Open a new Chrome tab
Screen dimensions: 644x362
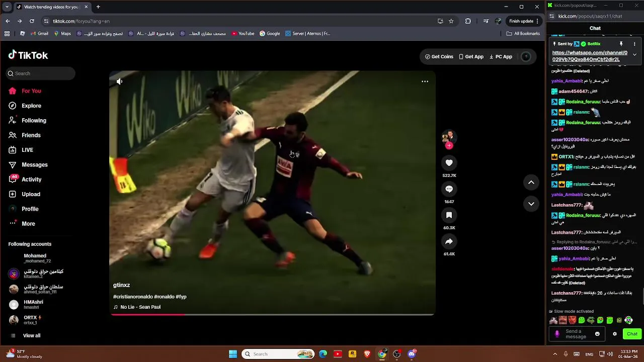click(98, 7)
